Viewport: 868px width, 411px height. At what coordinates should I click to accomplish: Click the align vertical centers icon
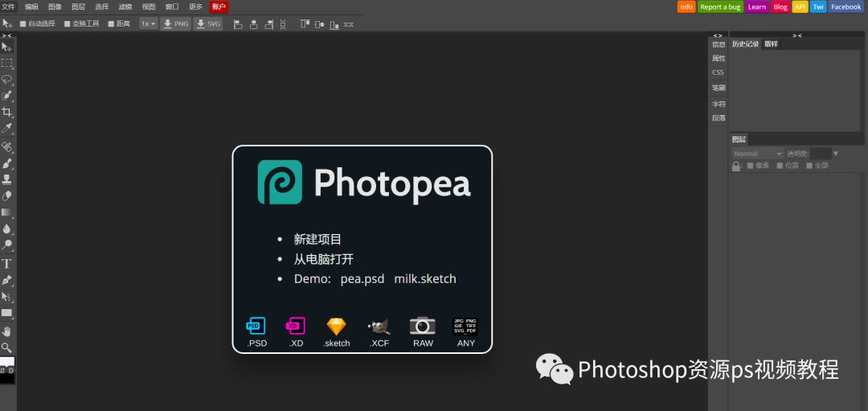319,24
